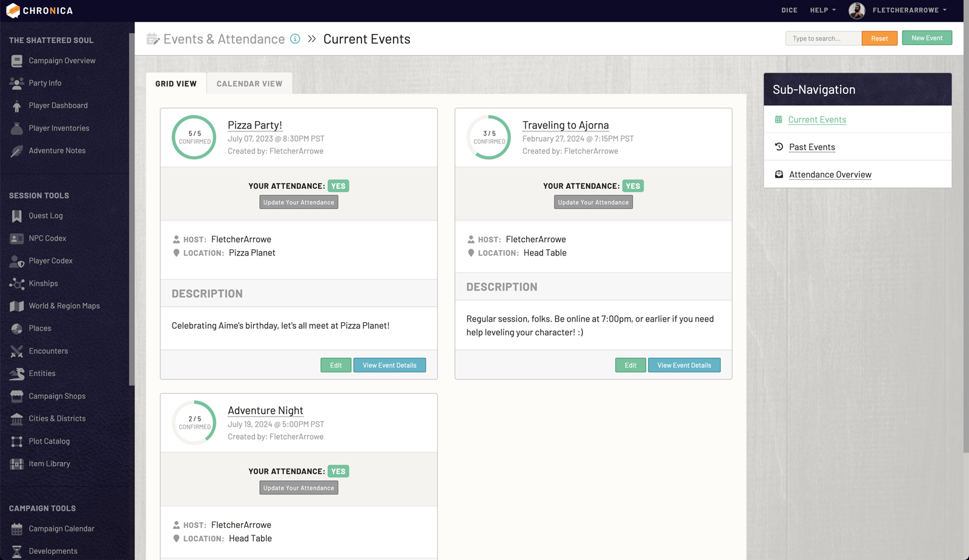
Task: Click the Plot Catalog icon
Action: click(x=16, y=441)
